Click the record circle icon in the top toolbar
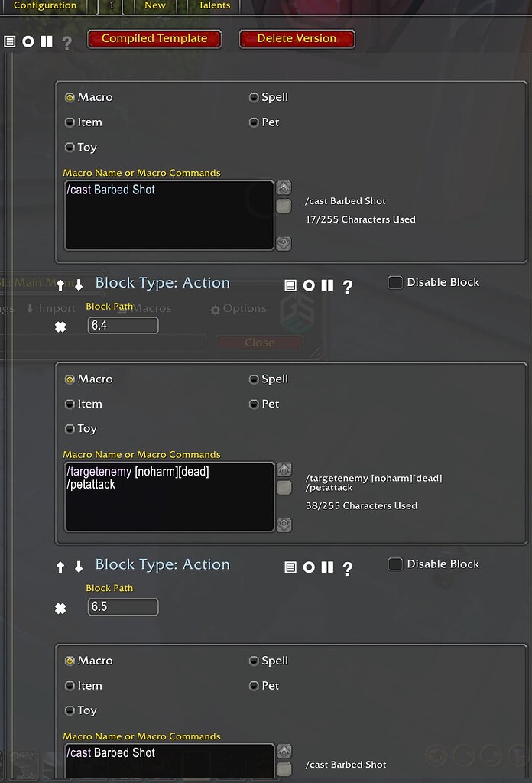532x783 pixels. [29, 41]
